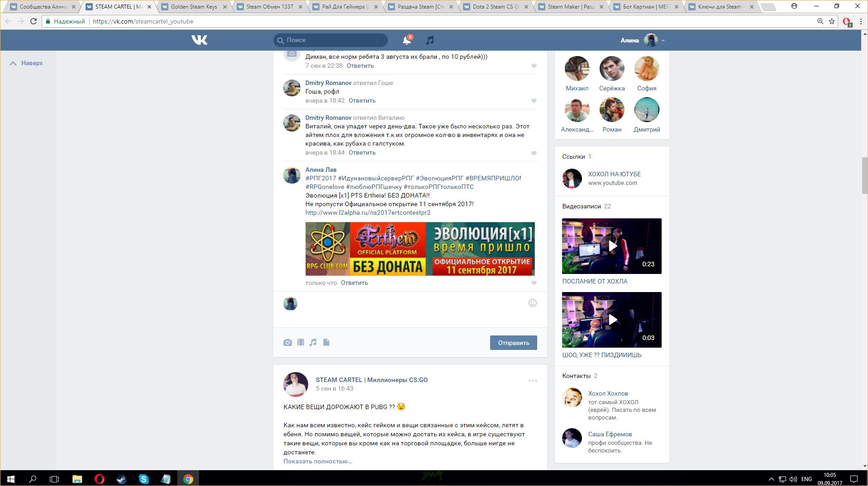
Task: Open Chrome zoom magnifier icon
Action: click(820, 21)
